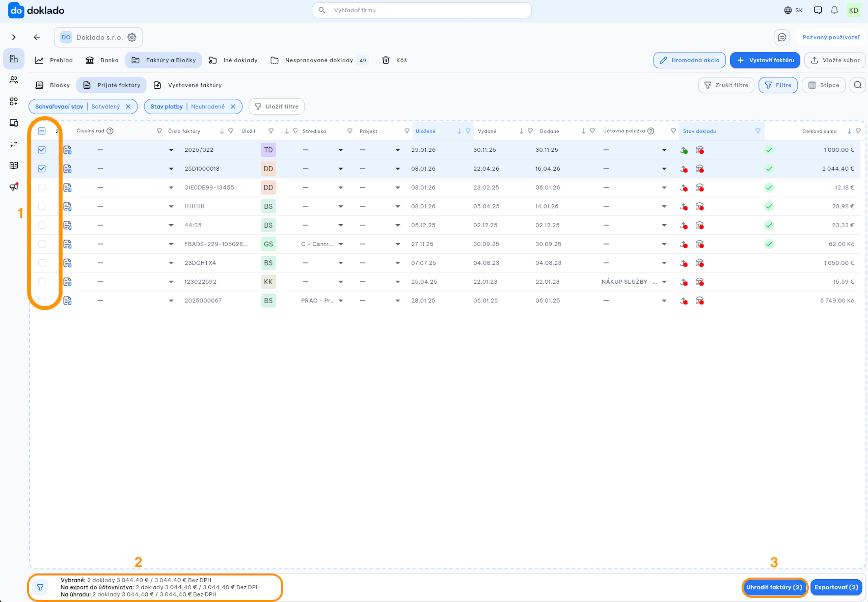Open the users icon in the sidebar

click(x=14, y=80)
